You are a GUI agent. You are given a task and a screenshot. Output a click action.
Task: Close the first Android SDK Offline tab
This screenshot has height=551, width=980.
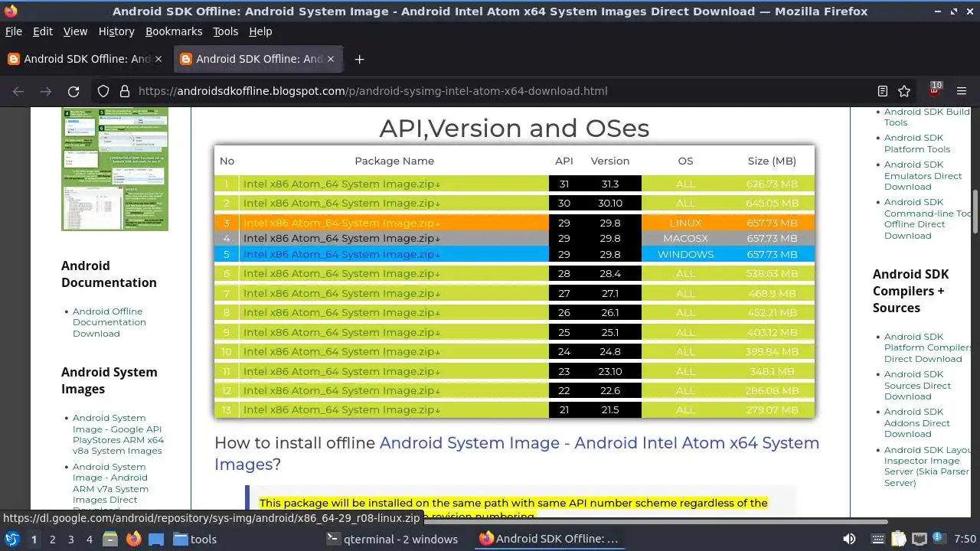click(158, 59)
